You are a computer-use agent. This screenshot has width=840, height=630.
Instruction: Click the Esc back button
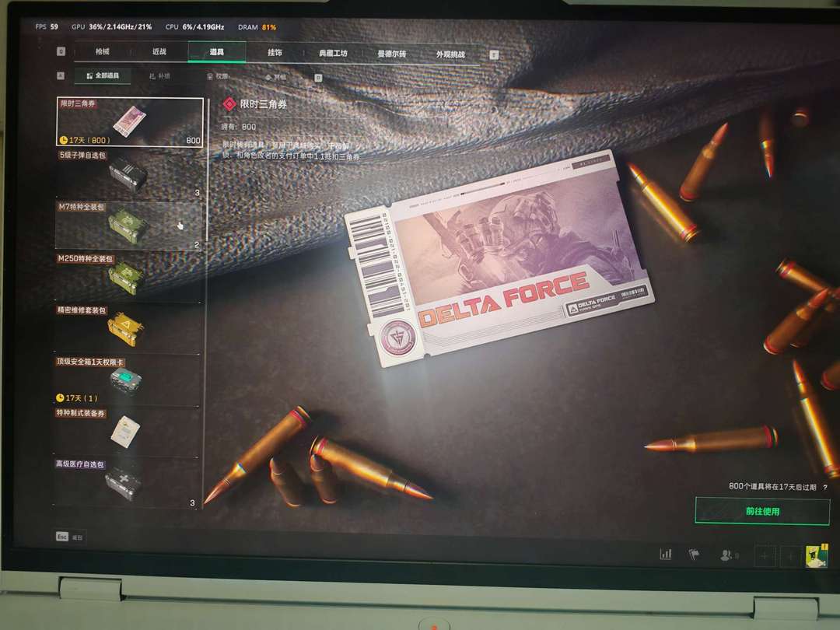62,537
